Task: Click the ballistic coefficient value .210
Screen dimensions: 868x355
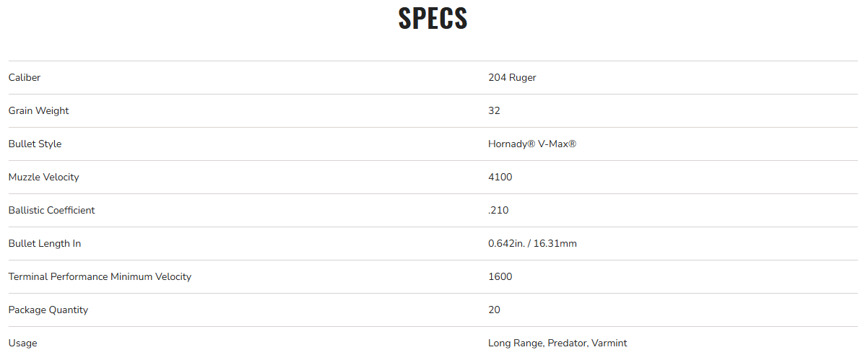Action: [498, 210]
